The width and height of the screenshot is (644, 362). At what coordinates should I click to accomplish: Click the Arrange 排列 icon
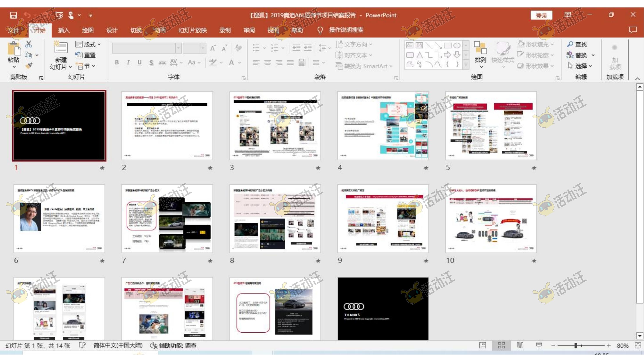pos(480,54)
